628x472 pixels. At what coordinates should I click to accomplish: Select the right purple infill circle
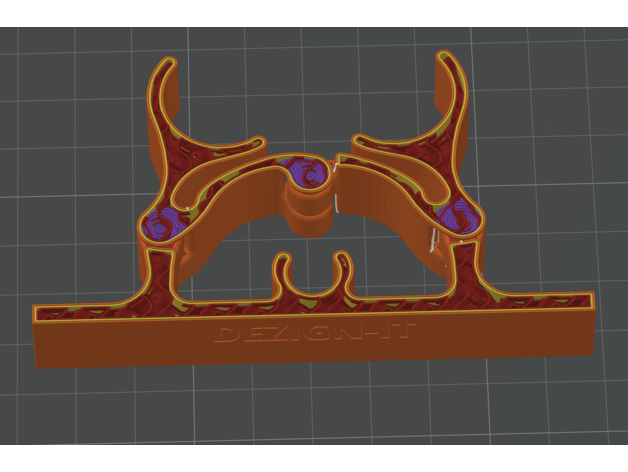[457, 218]
